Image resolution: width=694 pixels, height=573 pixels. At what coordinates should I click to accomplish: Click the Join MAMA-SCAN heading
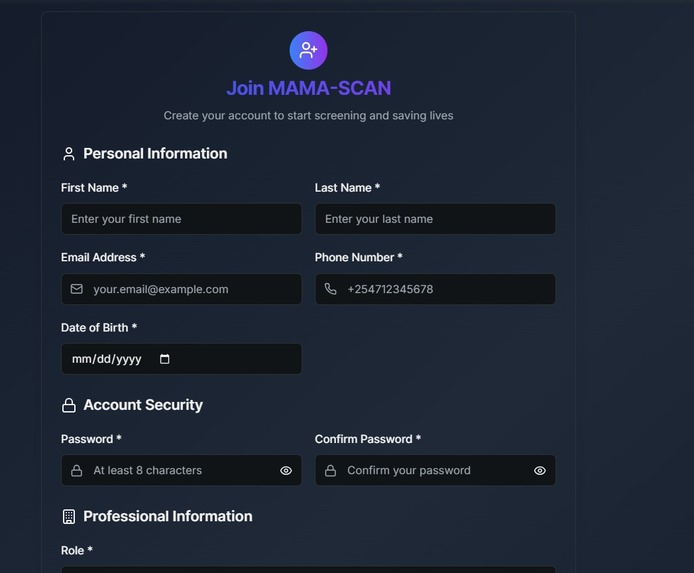coord(308,88)
